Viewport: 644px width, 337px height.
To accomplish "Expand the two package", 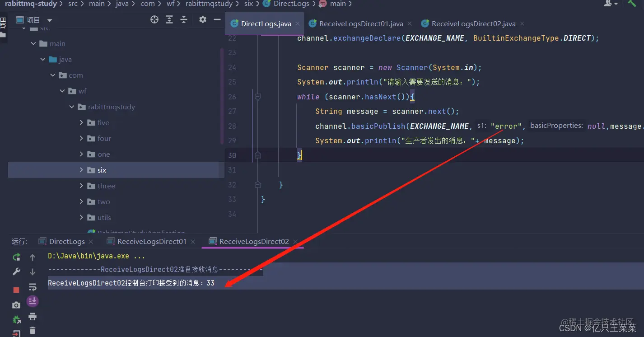I will (82, 202).
